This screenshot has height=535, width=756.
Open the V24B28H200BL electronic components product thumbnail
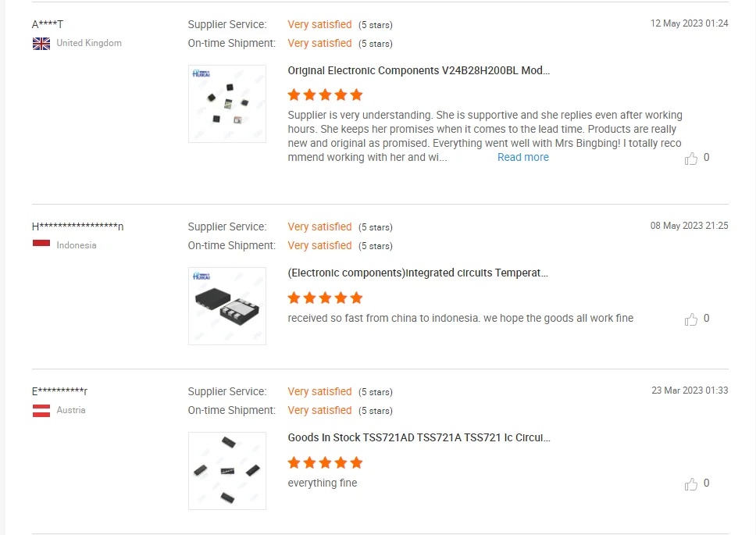pyautogui.click(x=227, y=104)
